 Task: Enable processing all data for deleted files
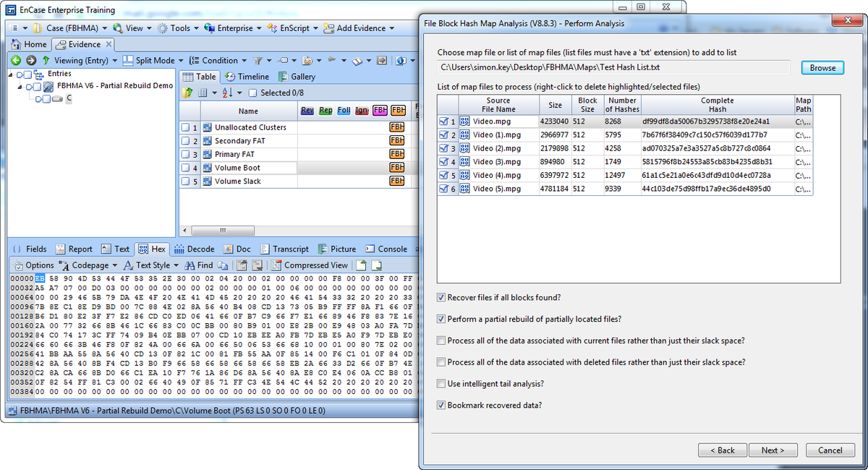click(x=441, y=362)
